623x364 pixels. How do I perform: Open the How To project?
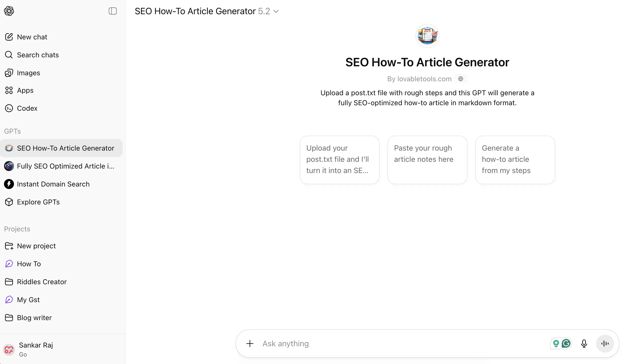(29, 264)
